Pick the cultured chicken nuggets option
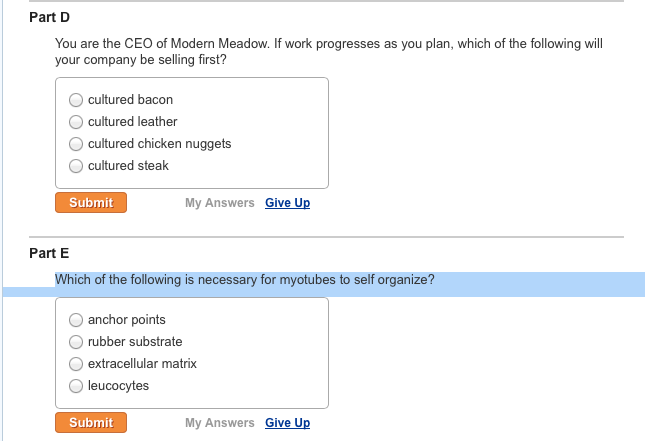This screenshot has height=441, width=645. [76, 144]
